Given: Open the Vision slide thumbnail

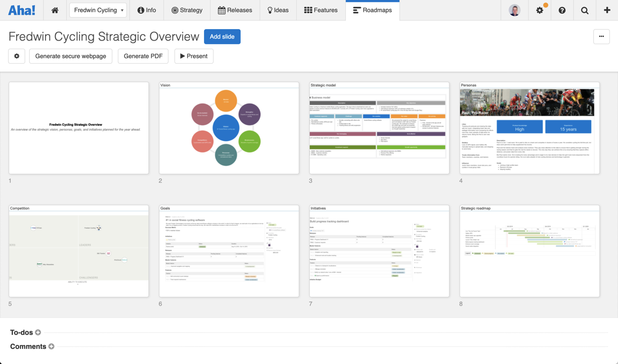Looking at the screenshot, I should tap(229, 128).
